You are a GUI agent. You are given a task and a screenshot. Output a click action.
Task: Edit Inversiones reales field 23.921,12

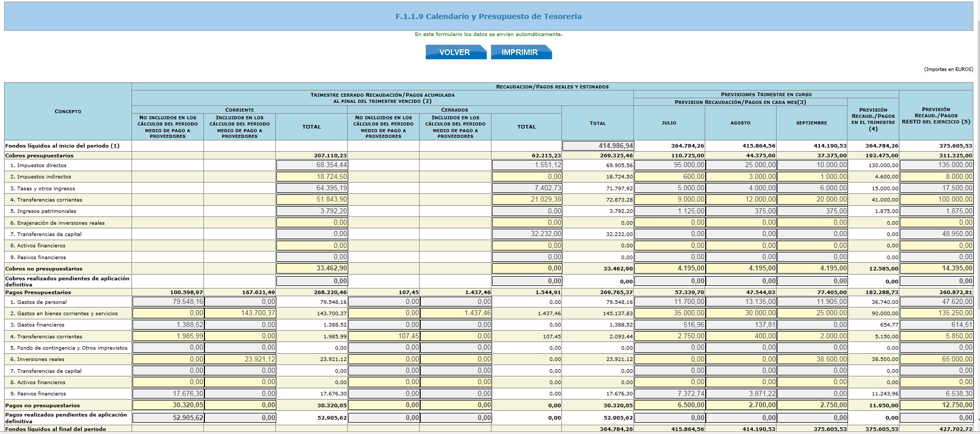click(x=240, y=359)
